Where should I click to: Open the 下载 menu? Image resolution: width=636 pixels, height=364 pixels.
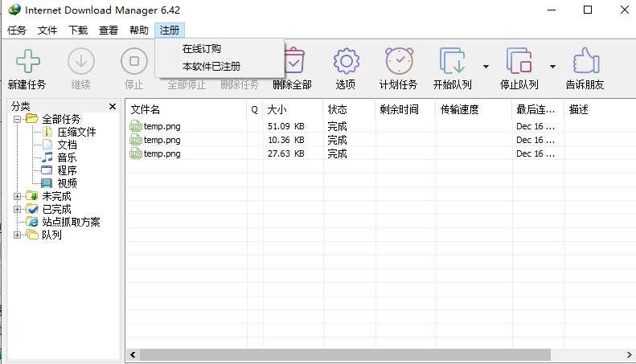[x=78, y=30]
